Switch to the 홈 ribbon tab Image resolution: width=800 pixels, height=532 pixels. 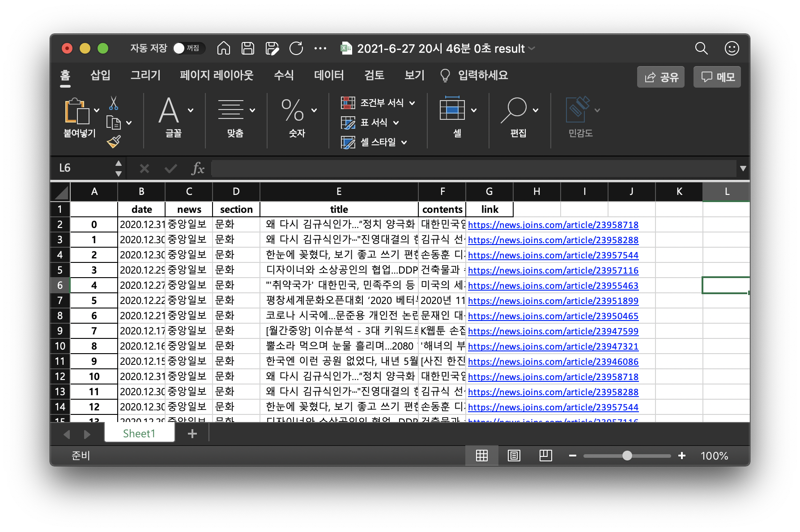[65, 76]
